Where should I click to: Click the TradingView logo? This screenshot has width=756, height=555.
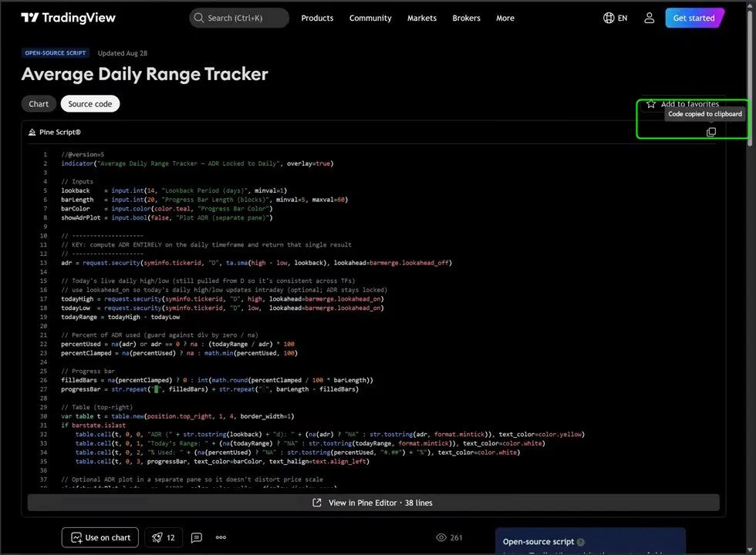pos(68,18)
